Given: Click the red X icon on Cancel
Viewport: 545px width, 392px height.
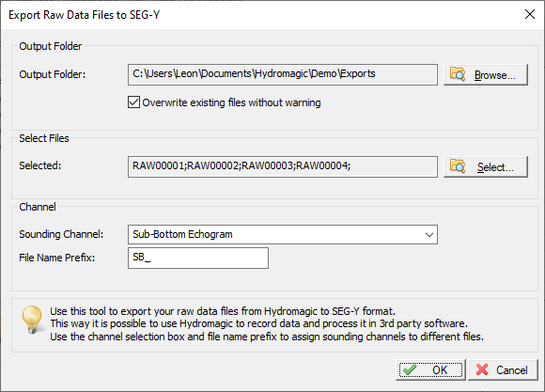Looking at the screenshot, I should pos(482,369).
